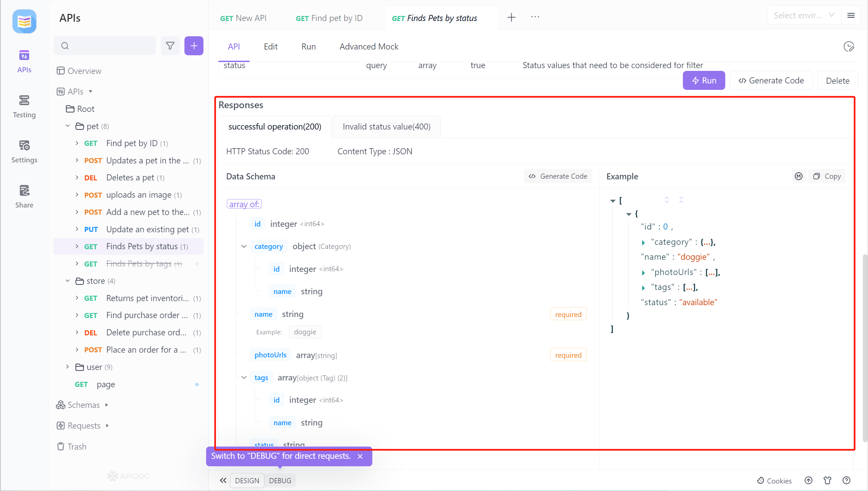Switch to DEBUG mode at the bottom

pyautogui.click(x=280, y=480)
